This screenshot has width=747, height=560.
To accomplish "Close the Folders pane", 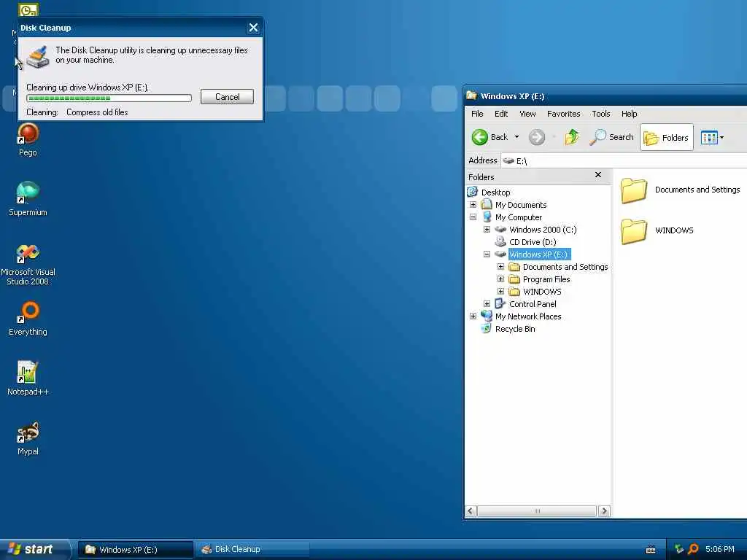I will point(598,175).
